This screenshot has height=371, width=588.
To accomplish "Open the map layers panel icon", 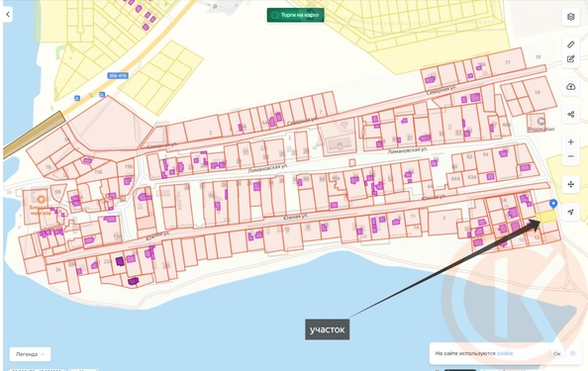I will pos(570,17).
